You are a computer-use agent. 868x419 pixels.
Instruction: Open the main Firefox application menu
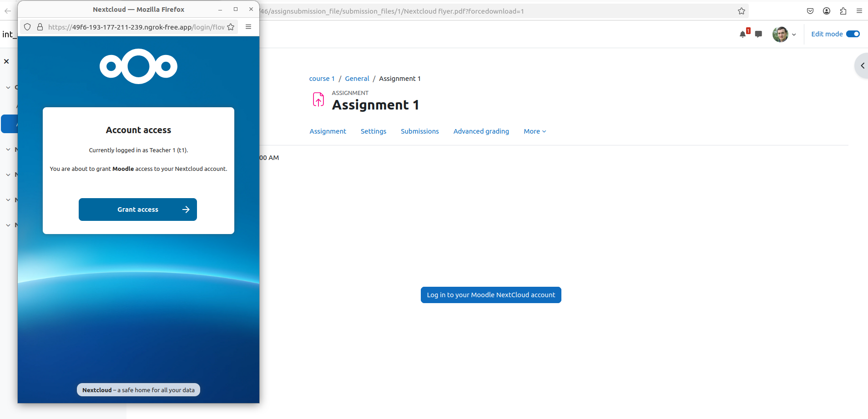[x=859, y=11]
